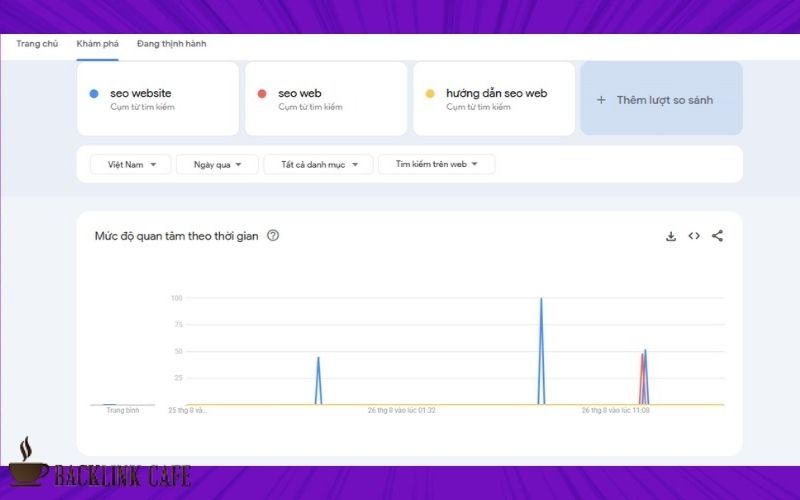Click the seo website search term card

[x=158, y=98]
